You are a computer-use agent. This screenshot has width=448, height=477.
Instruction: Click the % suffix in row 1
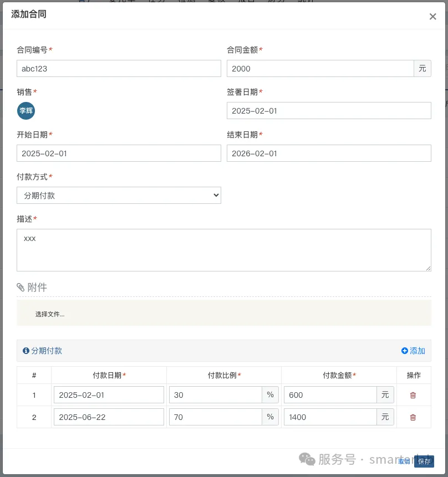pyautogui.click(x=270, y=395)
